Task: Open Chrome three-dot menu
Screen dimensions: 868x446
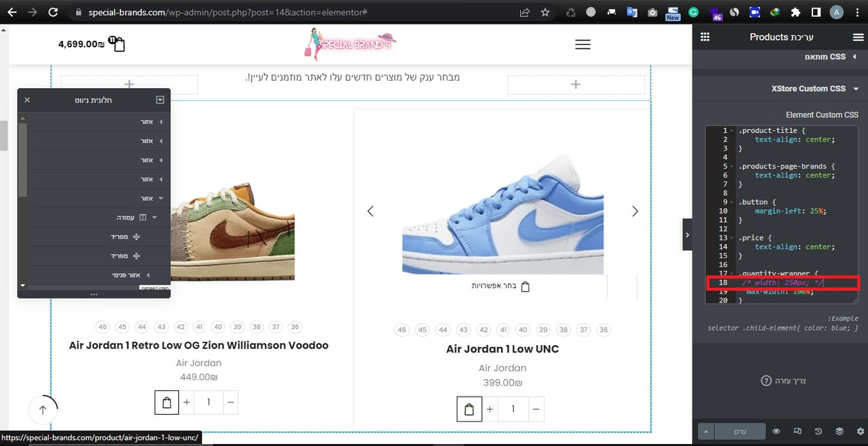Action: (856, 12)
